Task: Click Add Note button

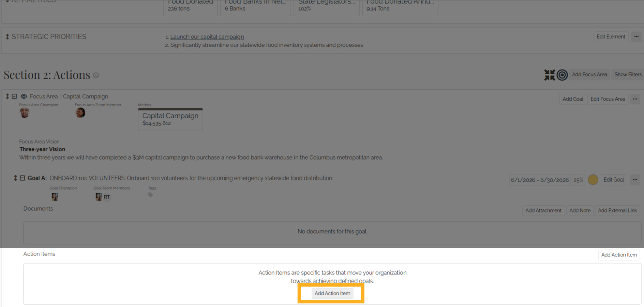Action: coord(580,211)
